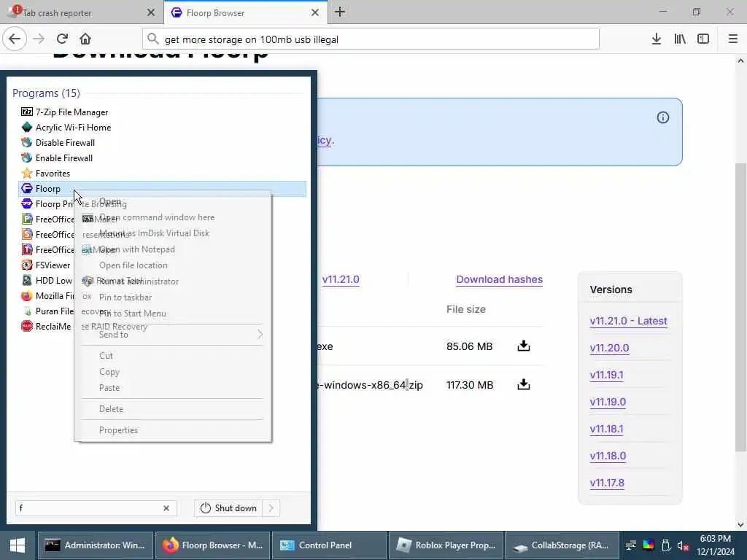This screenshot has width=747, height=560.
Task: Download the 85.06 MB exe file
Action: tap(524, 346)
